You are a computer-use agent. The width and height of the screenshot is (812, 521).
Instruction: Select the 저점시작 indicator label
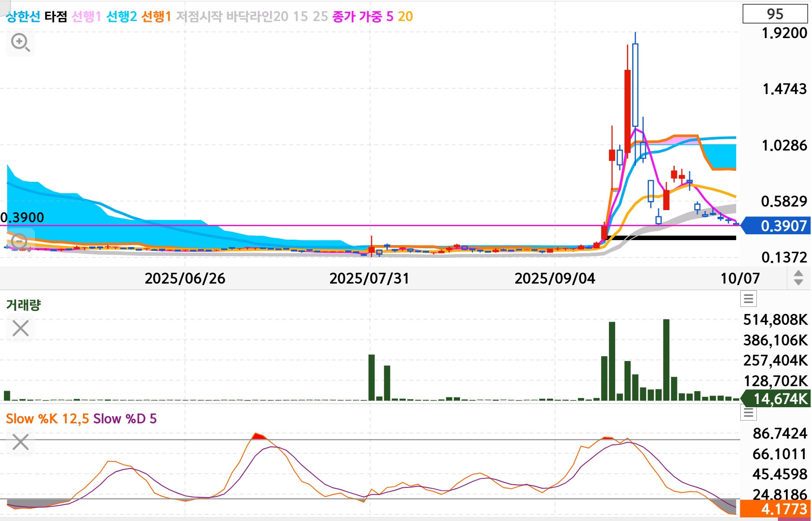(199, 17)
